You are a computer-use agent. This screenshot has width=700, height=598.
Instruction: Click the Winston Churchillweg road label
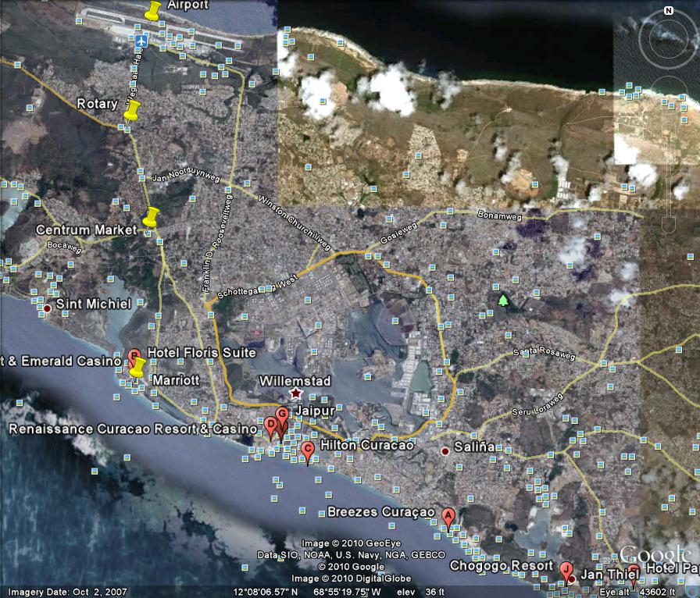(x=295, y=222)
